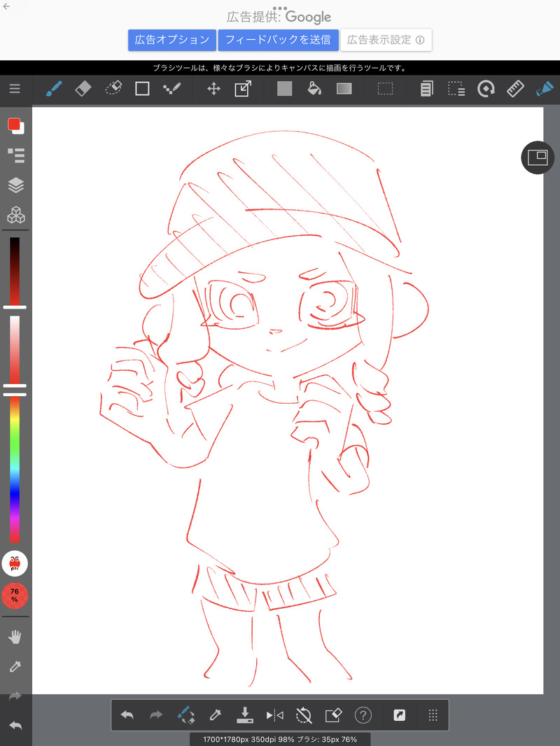Select the Brush tool in top toolbar
Viewport: 560px width, 746px height.
click(x=54, y=89)
